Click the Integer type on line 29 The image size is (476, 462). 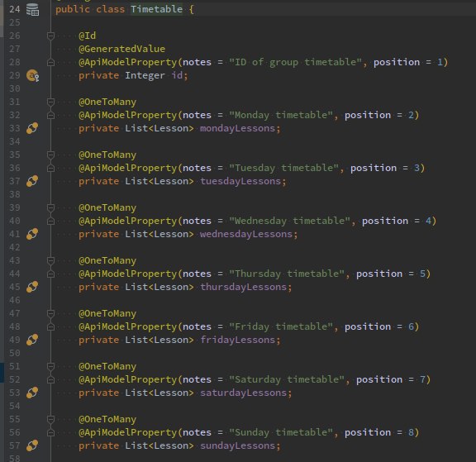click(145, 75)
